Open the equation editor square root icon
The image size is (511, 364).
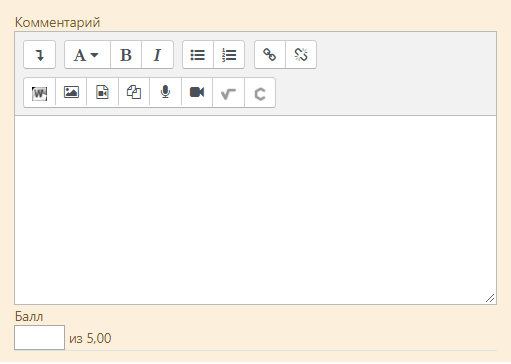pyautogui.click(x=228, y=93)
